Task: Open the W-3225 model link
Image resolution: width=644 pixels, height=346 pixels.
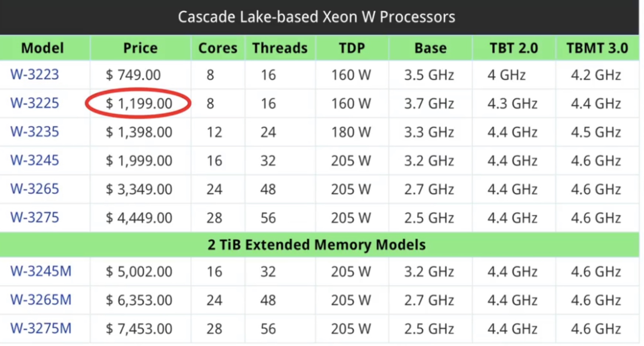Action: click(x=35, y=103)
